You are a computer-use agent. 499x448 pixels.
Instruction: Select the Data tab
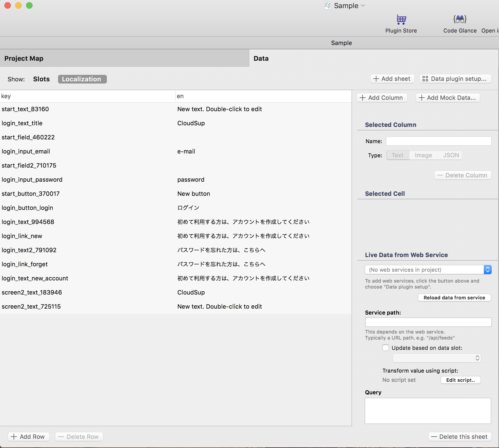pyautogui.click(x=374, y=58)
